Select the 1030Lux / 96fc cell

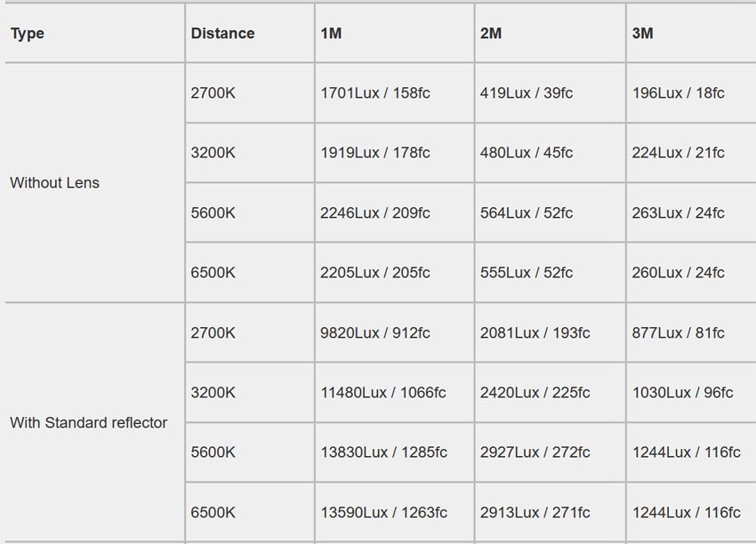click(x=682, y=392)
